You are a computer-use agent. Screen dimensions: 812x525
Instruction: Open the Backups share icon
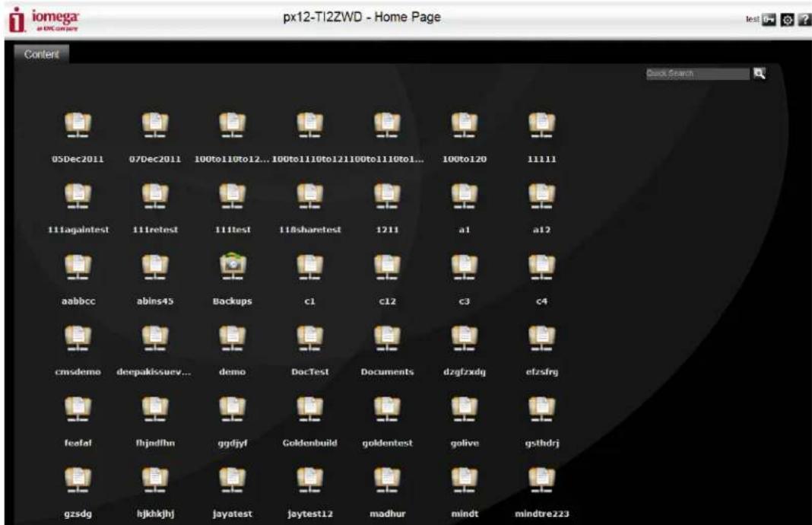(x=233, y=266)
